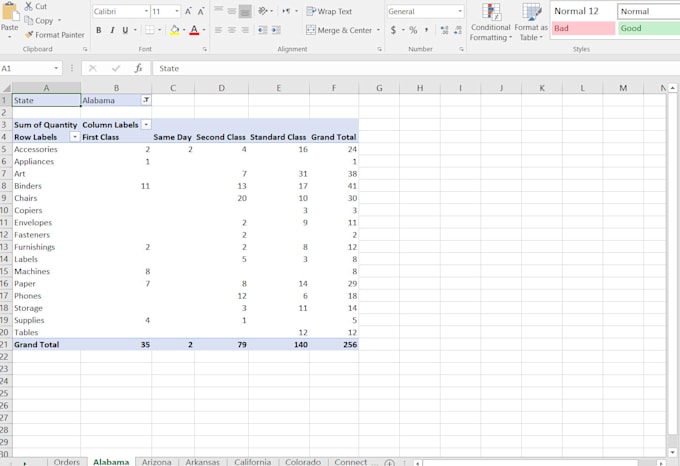The width and height of the screenshot is (680, 466).
Task: Apply the Normal 12 cell style
Action: pos(583,11)
